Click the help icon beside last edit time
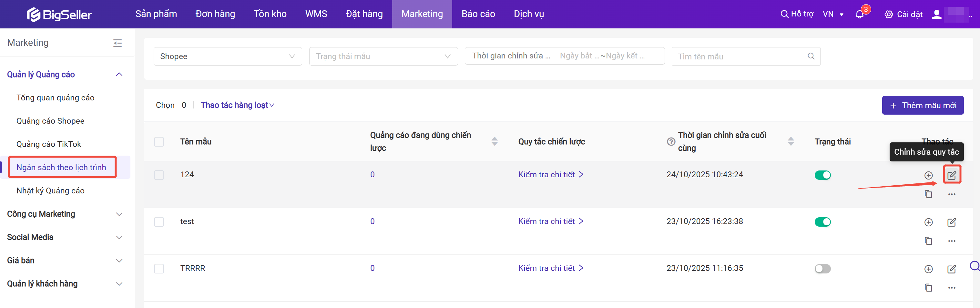The width and height of the screenshot is (980, 308). [x=671, y=142]
